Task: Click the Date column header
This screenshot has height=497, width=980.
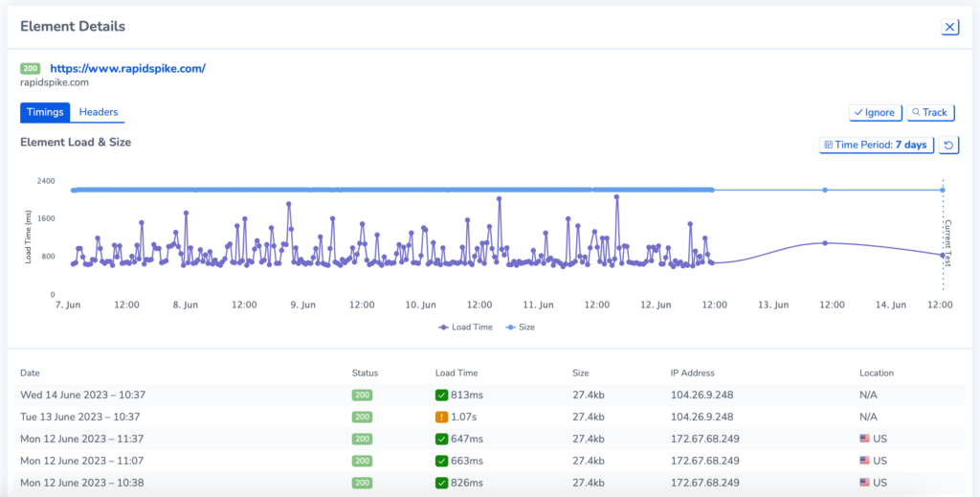Action: tap(30, 373)
